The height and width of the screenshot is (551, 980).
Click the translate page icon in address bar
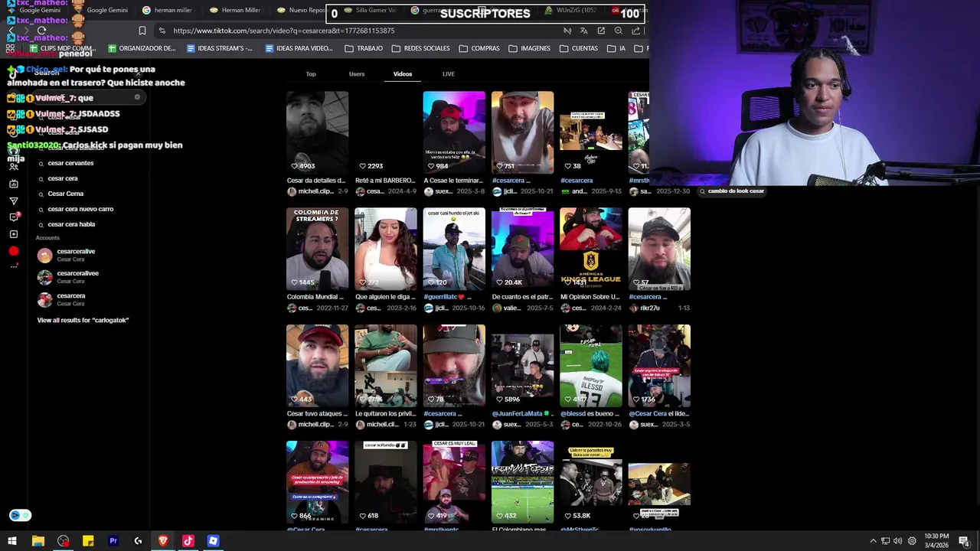pos(584,31)
